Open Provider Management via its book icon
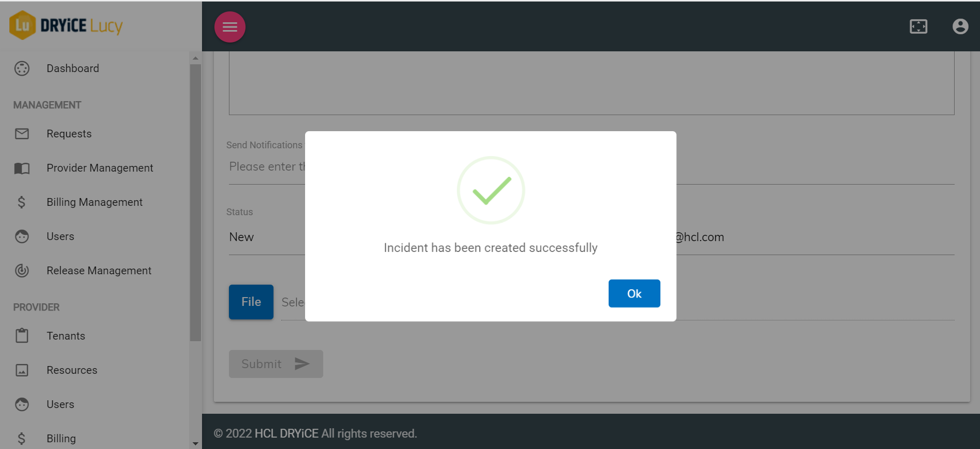 point(22,168)
